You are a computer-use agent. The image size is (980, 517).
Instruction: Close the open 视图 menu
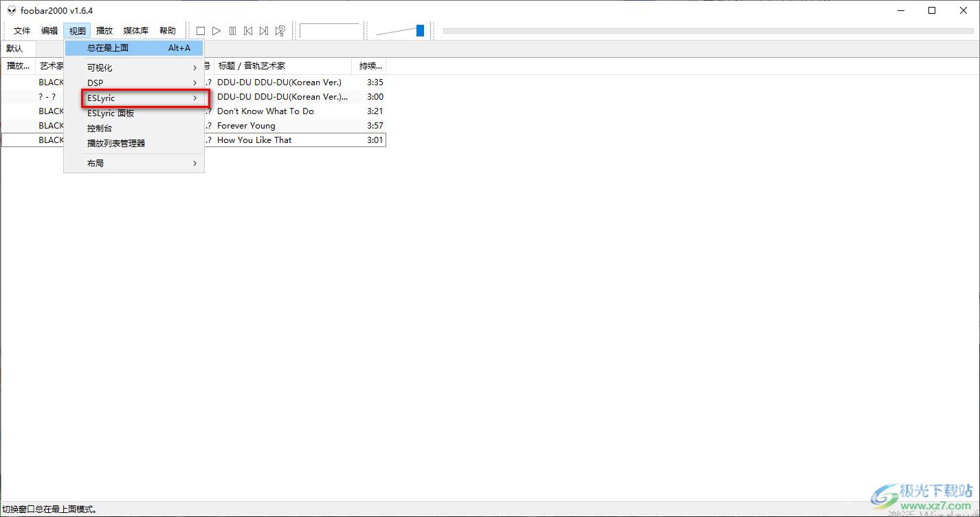[x=77, y=31]
